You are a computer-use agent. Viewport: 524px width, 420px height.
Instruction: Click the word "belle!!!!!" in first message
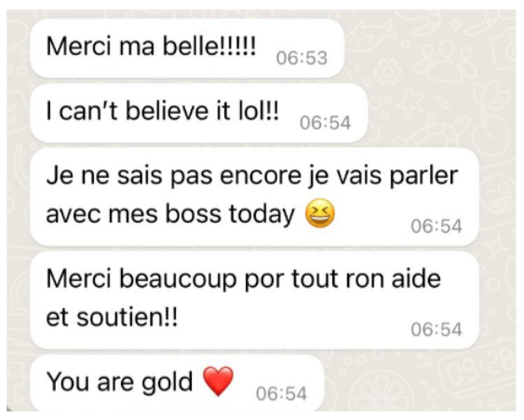(x=209, y=47)
